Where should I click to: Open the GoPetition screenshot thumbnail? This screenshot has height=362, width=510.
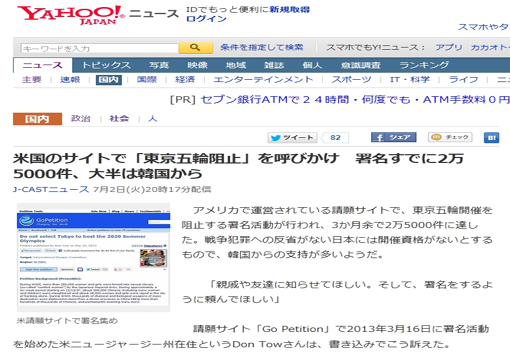pos(94,258)
